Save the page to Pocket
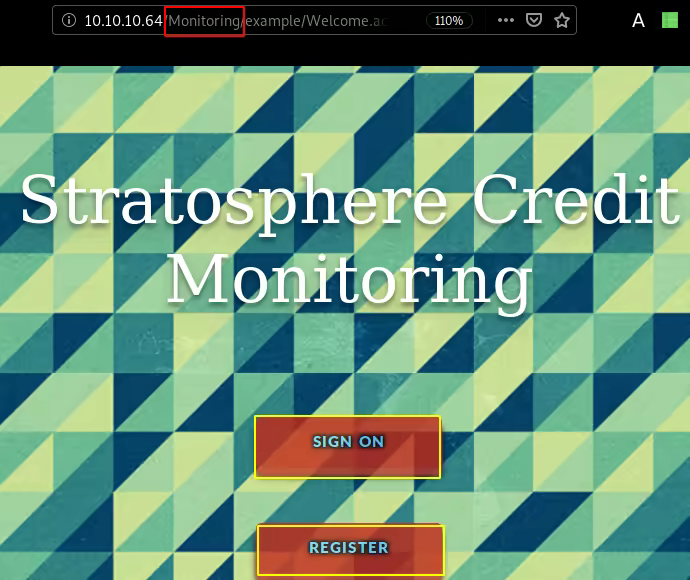This screenshot has width=690, height=580. pos(535,20)
